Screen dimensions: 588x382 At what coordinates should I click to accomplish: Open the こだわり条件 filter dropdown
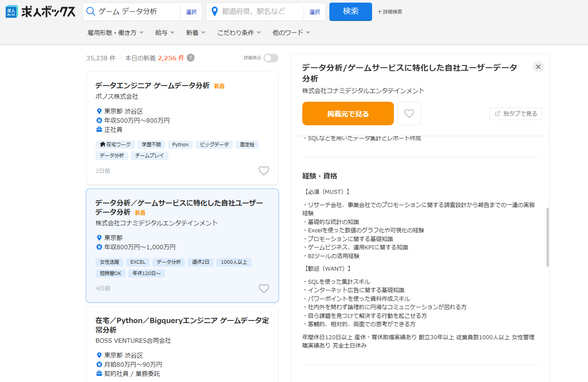(239, 32)
